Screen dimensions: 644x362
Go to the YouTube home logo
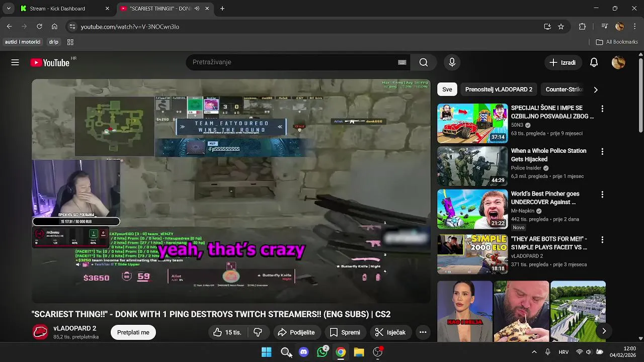[50, 62]
